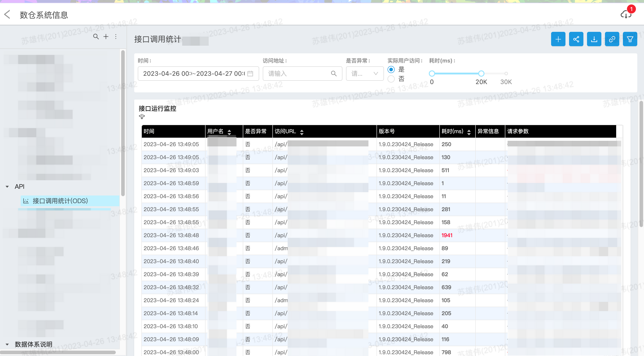
Task: Open the sidebar search icon
Action: point(96,37)
